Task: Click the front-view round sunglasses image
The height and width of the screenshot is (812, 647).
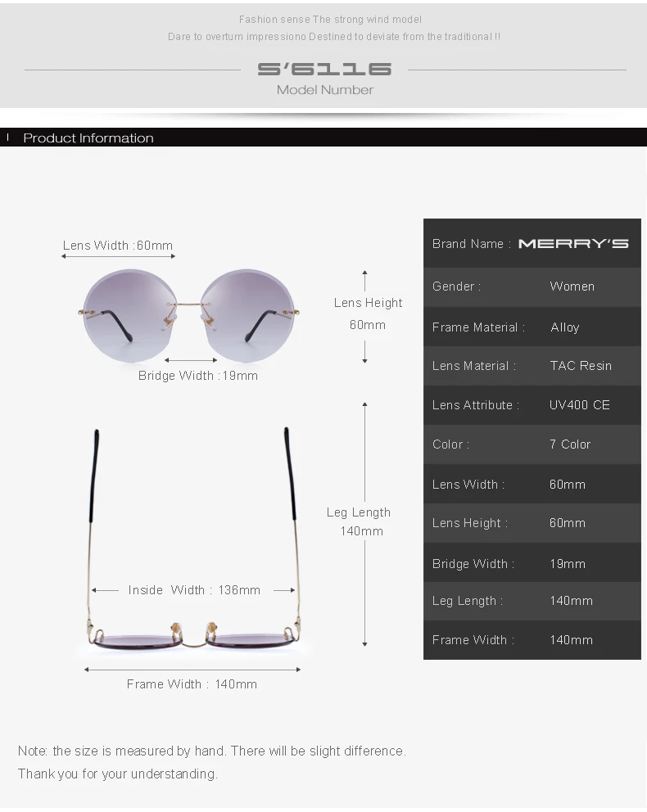Action: tap(188, 315)
